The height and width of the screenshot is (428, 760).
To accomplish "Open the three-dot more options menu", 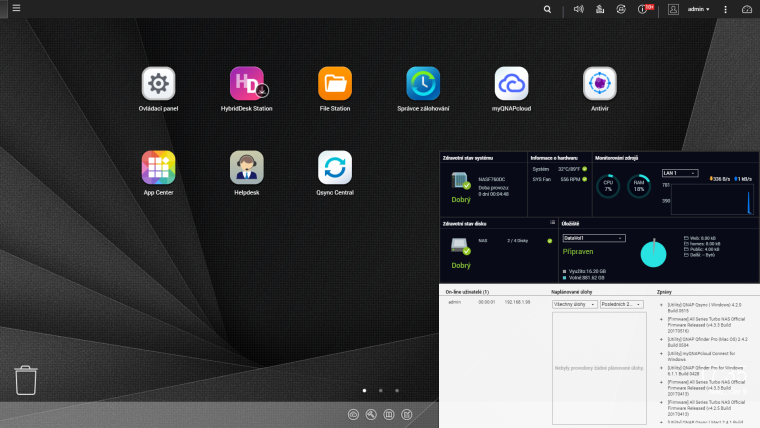I will pos(725,9).
